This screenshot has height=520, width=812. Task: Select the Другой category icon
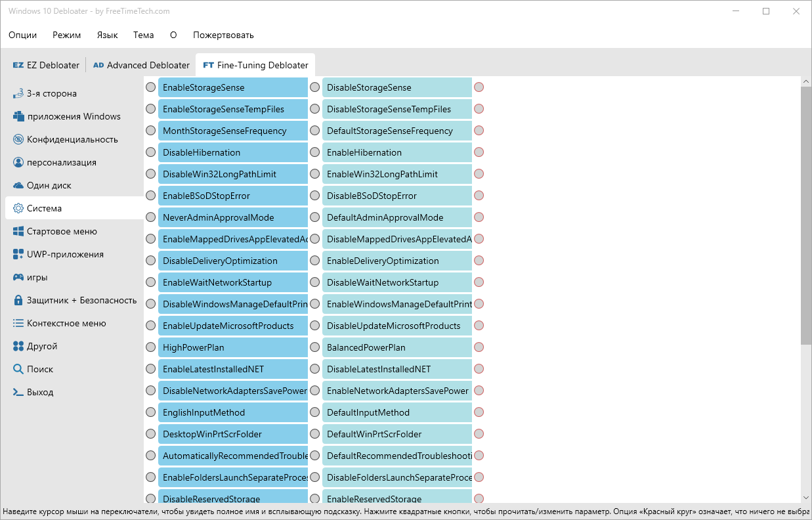[x=18, y=346]
